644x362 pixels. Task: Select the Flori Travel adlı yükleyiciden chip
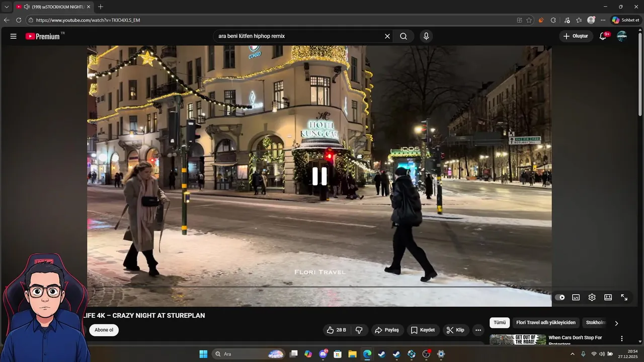[546, 323]
